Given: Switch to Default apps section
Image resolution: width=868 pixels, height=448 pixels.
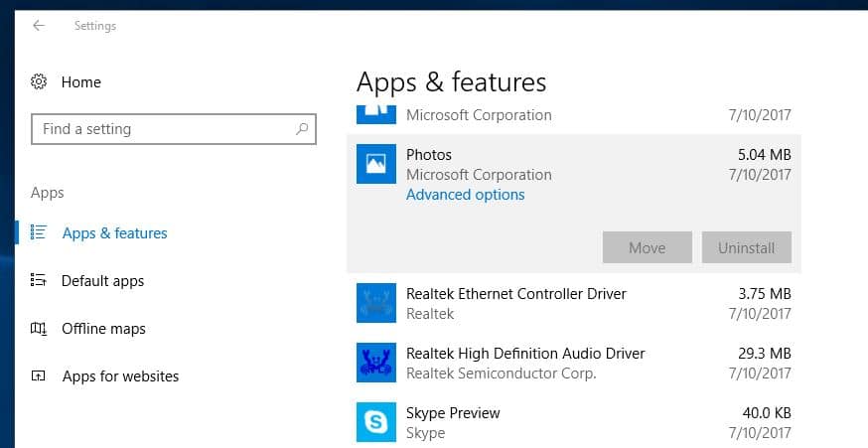Looking at the screenshot, I should [x=102, y=281].
